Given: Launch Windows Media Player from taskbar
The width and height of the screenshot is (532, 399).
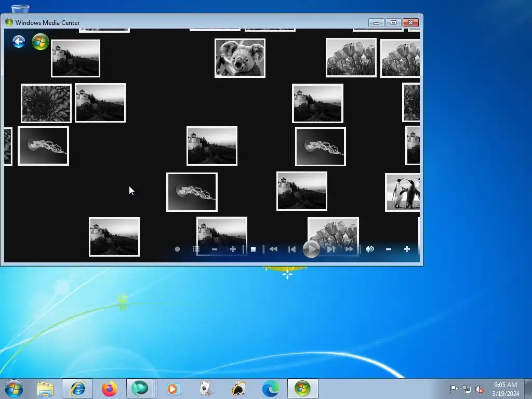Looking at the screenshot, I should [172, 389].
